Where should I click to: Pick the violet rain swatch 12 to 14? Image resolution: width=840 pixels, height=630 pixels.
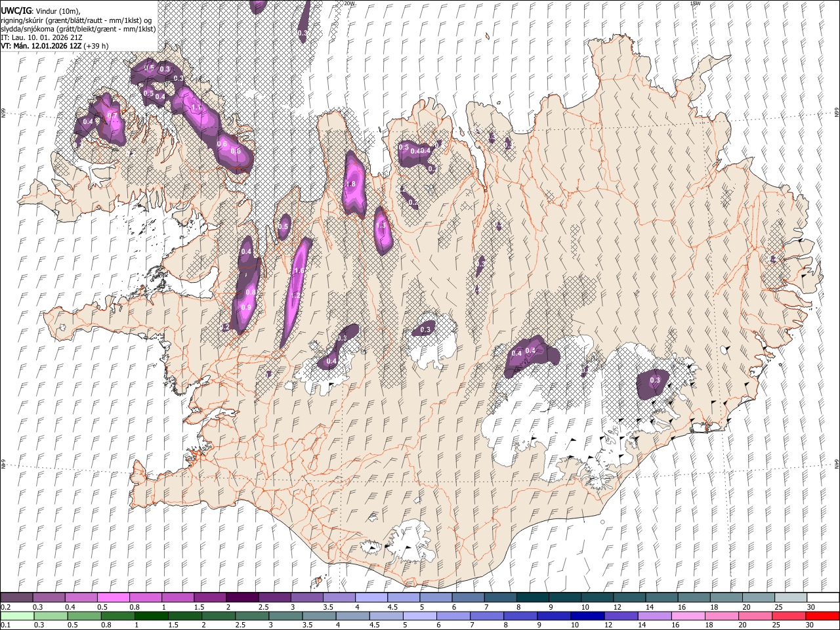(622, 616)
